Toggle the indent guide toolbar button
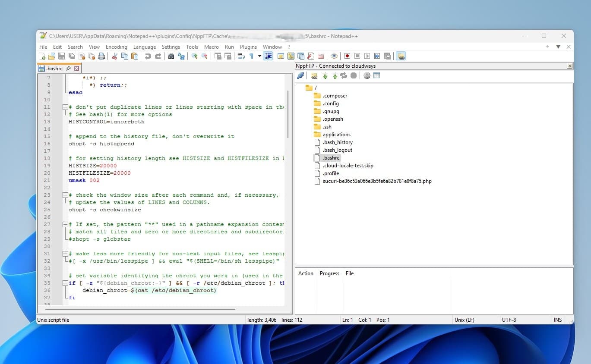591x364 pixels. point(268,56)
